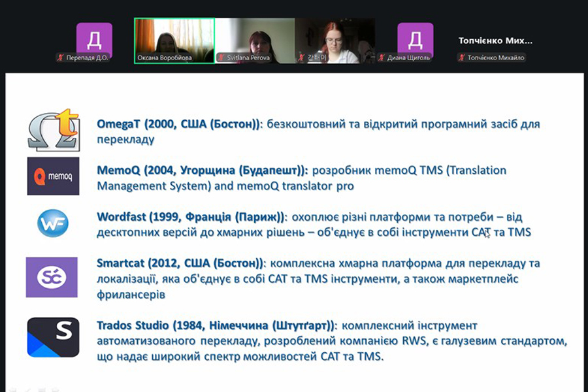Click the text галузевим стандартом in the Trados description
588x392 pixels.
click(503, 341)
